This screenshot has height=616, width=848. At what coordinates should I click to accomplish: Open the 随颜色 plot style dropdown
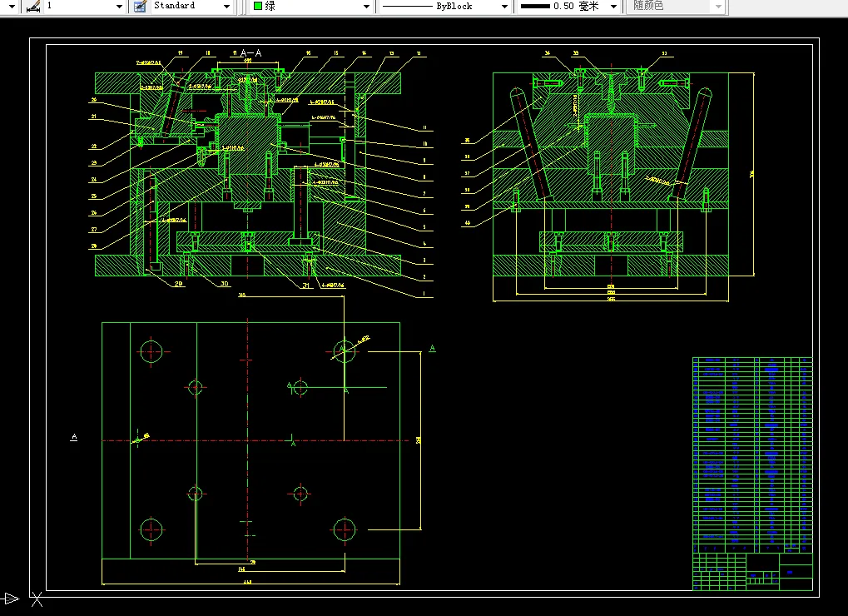coord(675,7)
